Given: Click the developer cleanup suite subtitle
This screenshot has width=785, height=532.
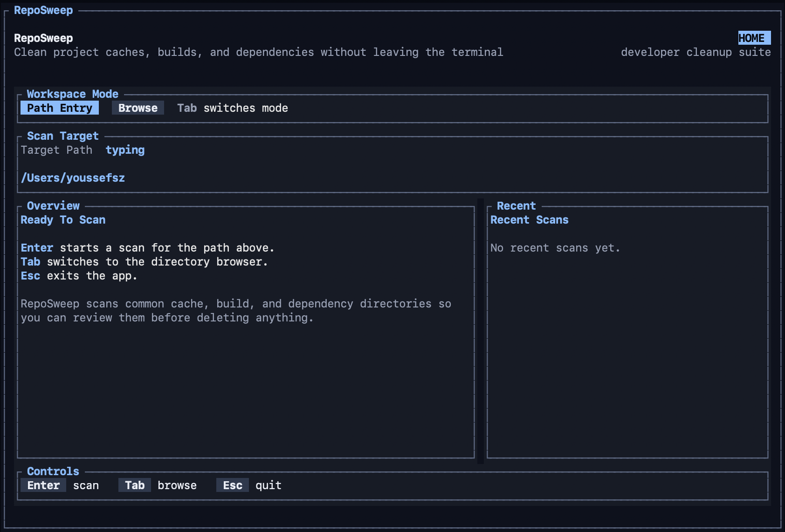Looking at the screenshot, I should tap(695, 52).
